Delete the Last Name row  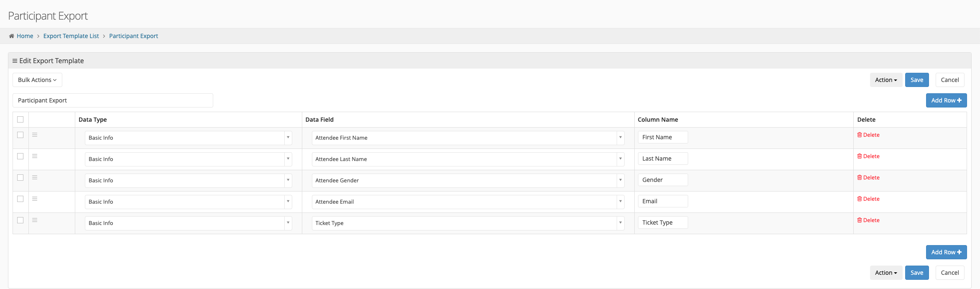(868, 156)
